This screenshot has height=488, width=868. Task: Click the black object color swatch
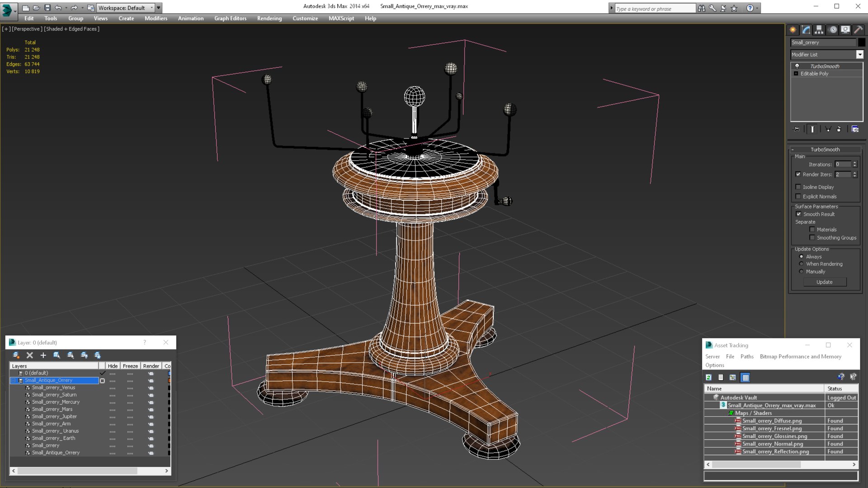point(862,42)
